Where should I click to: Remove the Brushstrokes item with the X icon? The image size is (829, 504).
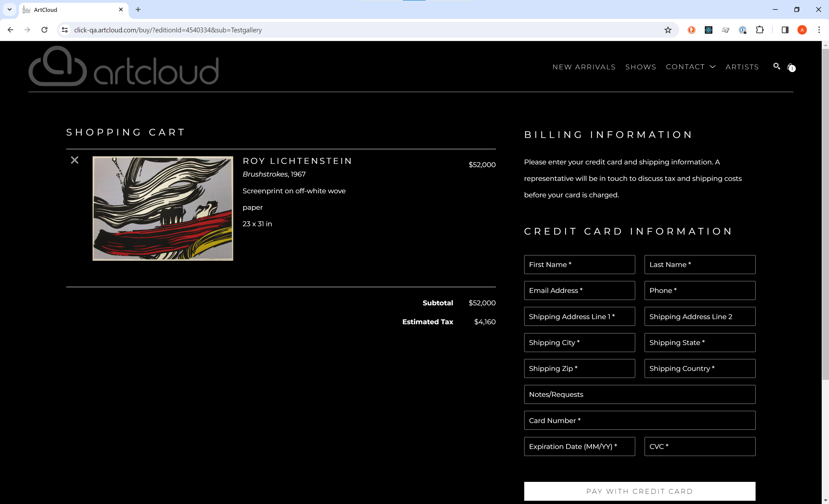(x=75, y=160)
